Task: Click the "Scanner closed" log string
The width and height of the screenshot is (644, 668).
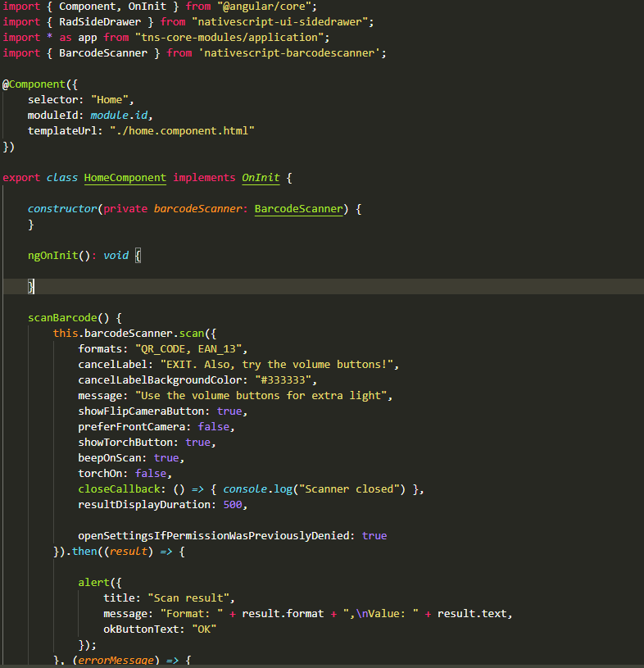Action: [x=349, y=489]
